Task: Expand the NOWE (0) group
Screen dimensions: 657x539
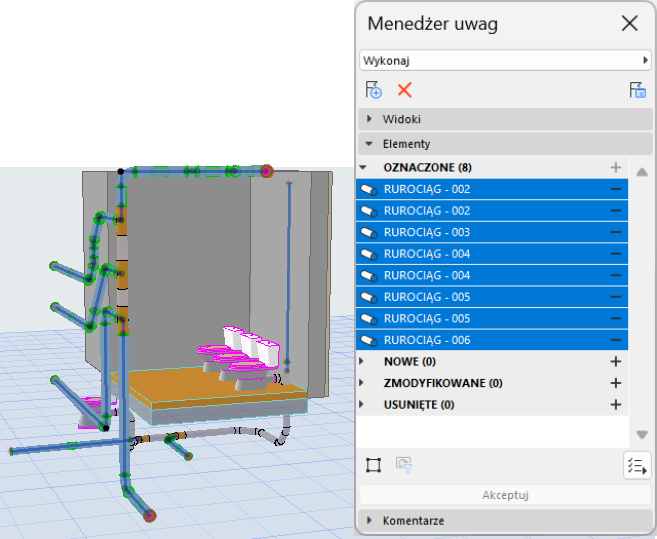Action: (x=362, y=361)
